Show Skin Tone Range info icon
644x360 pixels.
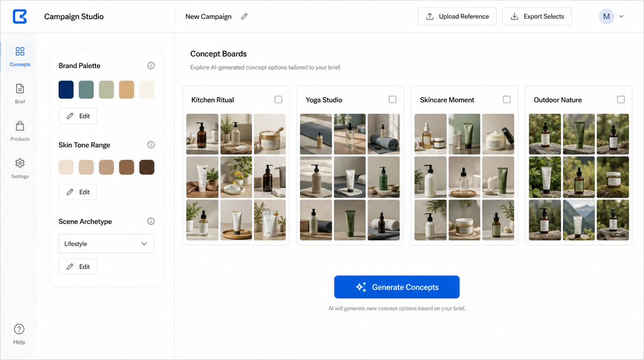point(151,144)
